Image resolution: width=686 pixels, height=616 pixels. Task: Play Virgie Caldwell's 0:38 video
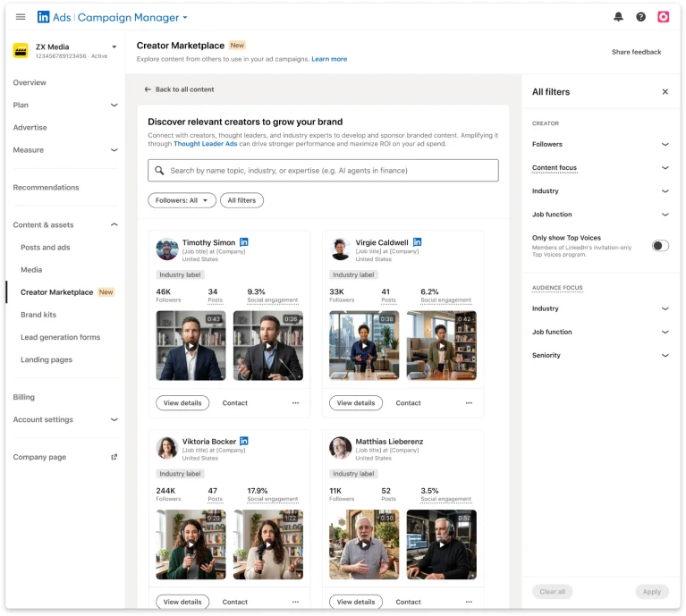pyautogui.click(x=364, y=346)
